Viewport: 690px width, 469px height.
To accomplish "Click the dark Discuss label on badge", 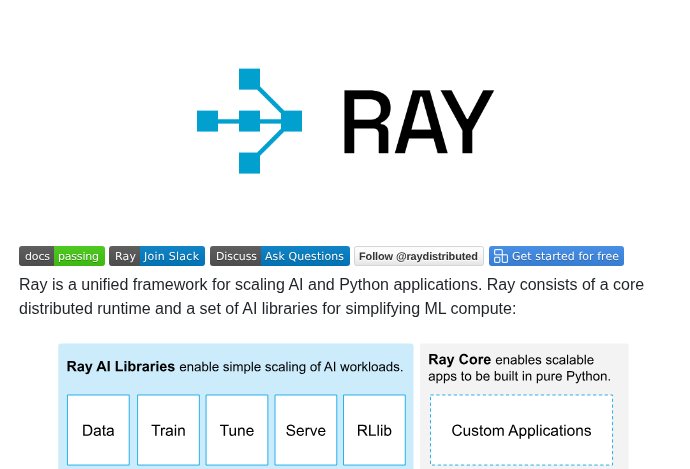I will pyautogui.click(x=236, y=256).
